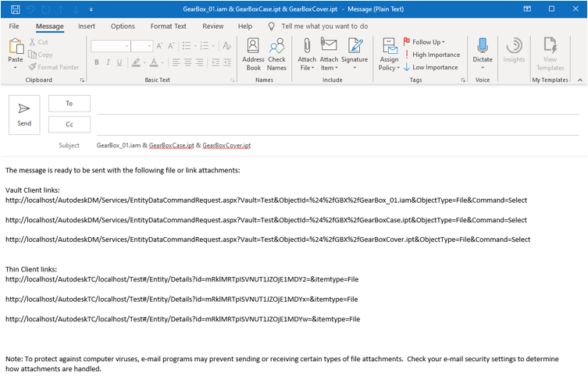Send the message
Screen dimensions: 588x383
click(x=24, y=115)
